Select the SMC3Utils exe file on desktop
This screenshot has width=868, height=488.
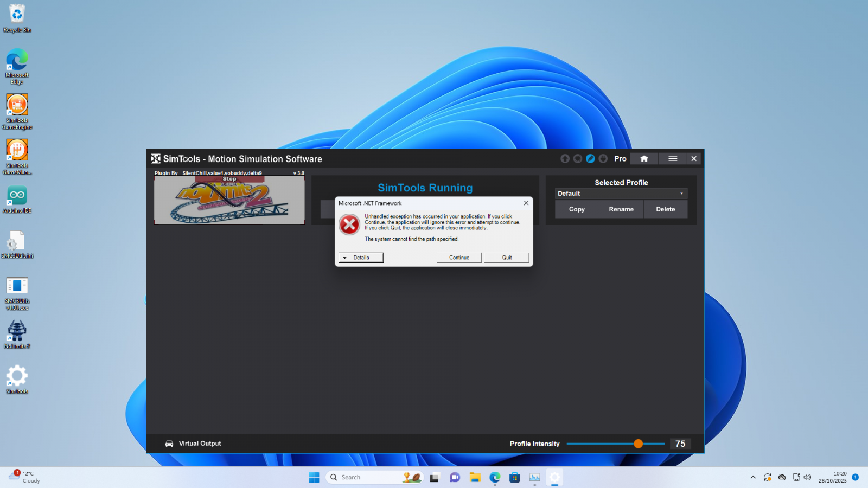pos(17,293)
